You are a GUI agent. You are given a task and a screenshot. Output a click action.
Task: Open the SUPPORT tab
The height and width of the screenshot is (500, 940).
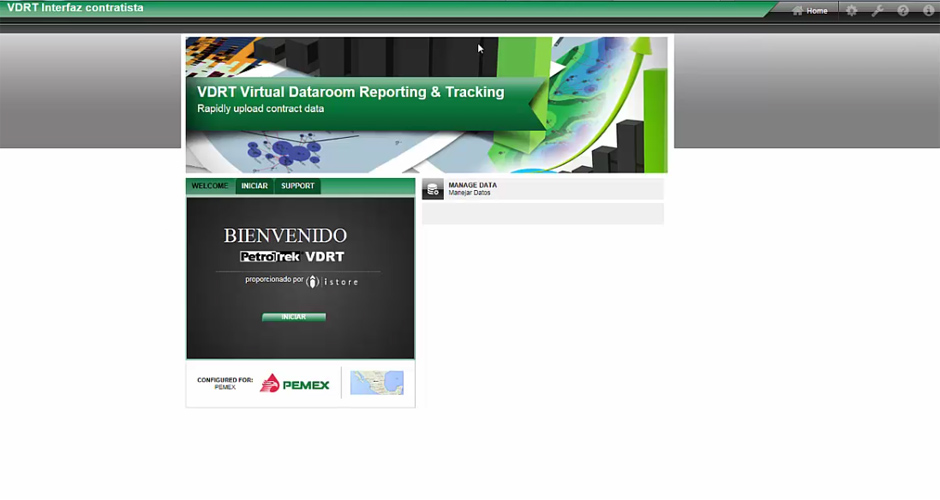coord(297,186)
